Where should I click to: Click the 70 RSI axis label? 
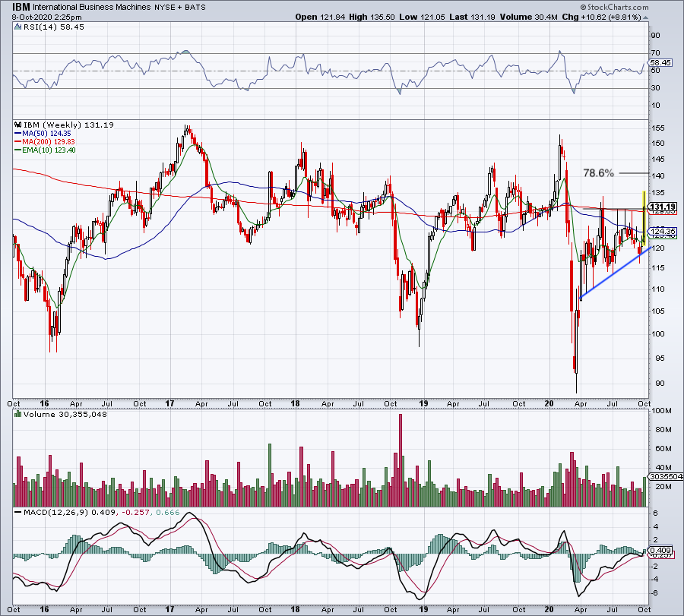[655, 53]
